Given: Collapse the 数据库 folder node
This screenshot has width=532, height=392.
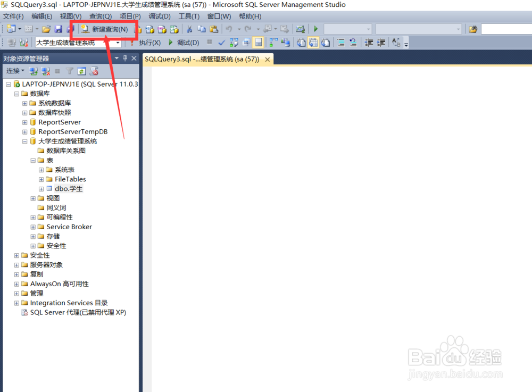Looking at the screenshot, I should [16, 94].
